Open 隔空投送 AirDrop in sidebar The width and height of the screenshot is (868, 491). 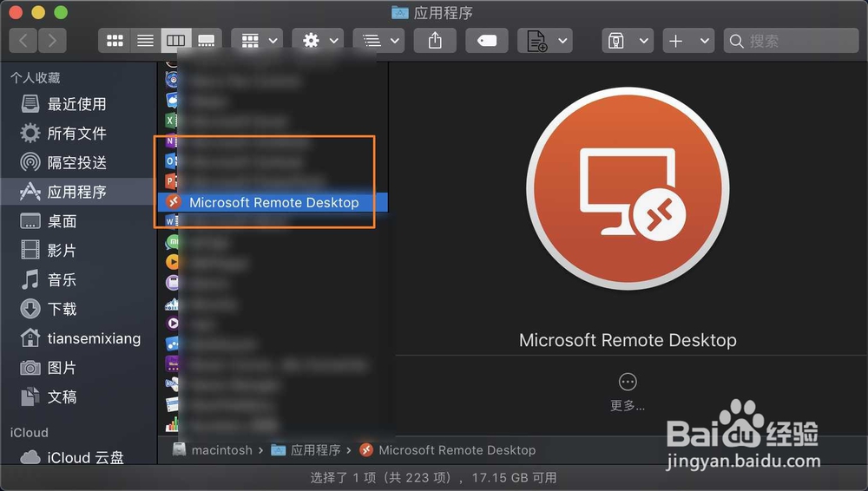[77, 163]
